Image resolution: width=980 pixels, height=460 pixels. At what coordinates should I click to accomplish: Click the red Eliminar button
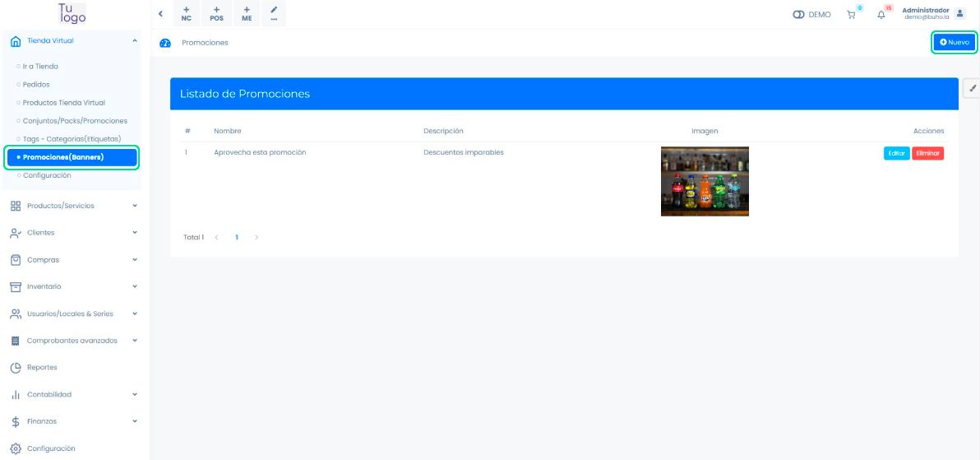pos(927,153)
